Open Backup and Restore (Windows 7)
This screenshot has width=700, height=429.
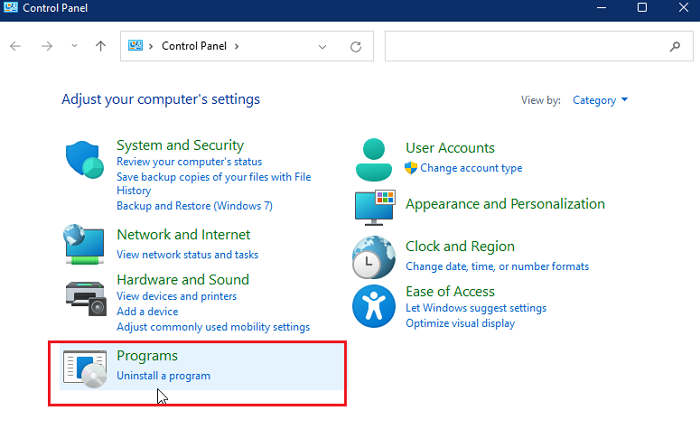click(x=194, y=205)
